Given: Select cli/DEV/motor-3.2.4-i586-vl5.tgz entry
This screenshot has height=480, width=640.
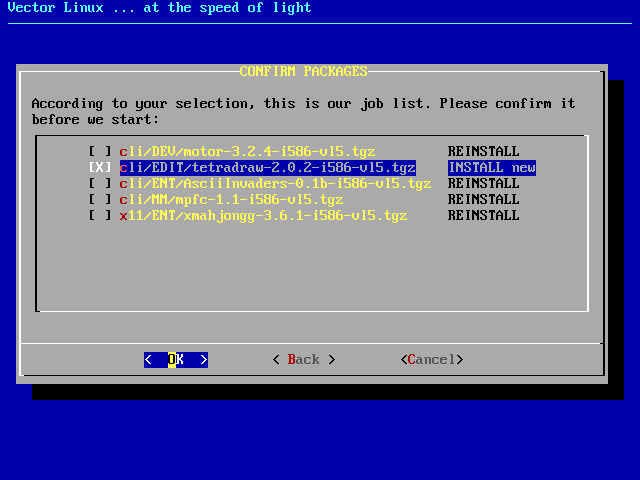Looking at the screenshot, I should point(247,152).
